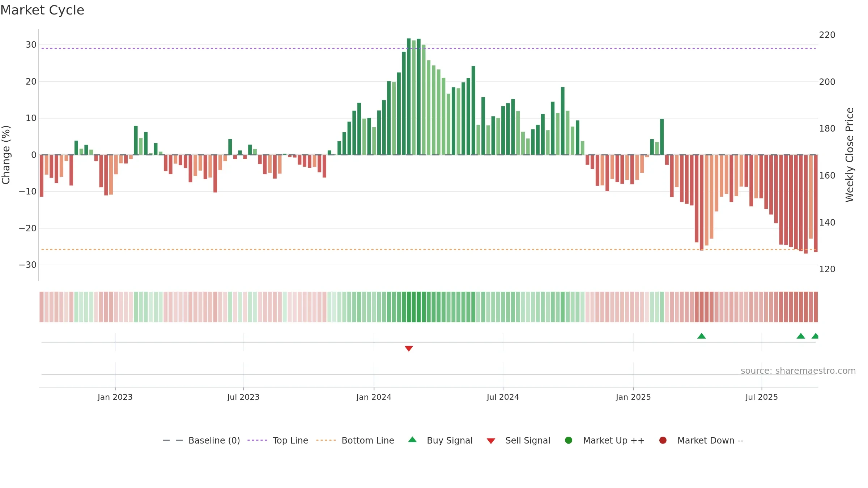Click the first pink heatmap cell on the left of the strip
This screenshot has width=868, height=488.
42,307
